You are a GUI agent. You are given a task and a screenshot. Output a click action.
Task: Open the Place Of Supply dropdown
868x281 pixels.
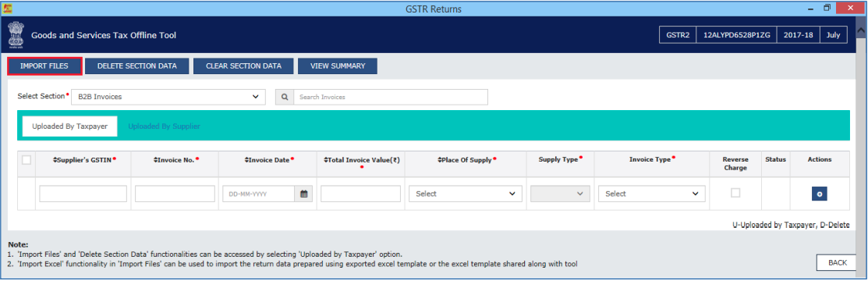click(x=466, y=194)
